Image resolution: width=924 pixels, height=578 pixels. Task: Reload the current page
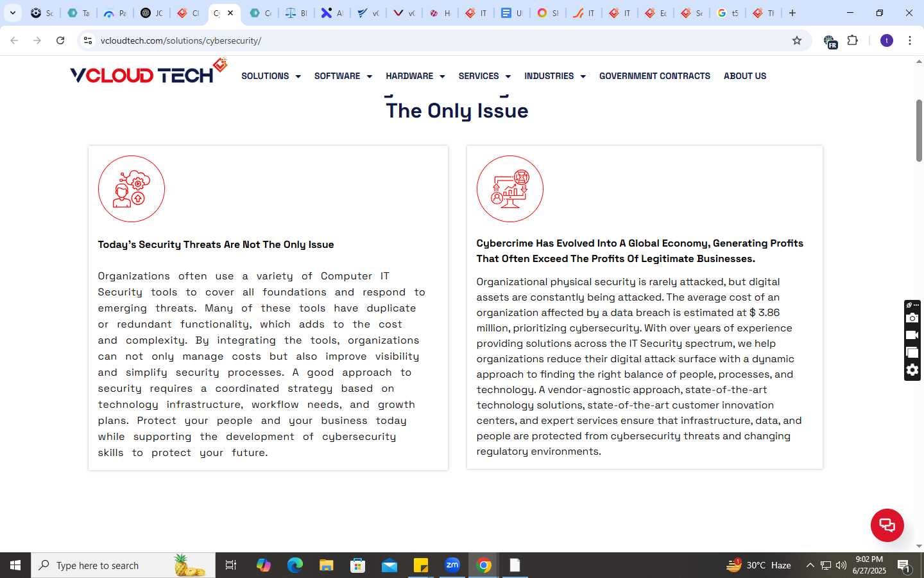click(60, 40)
